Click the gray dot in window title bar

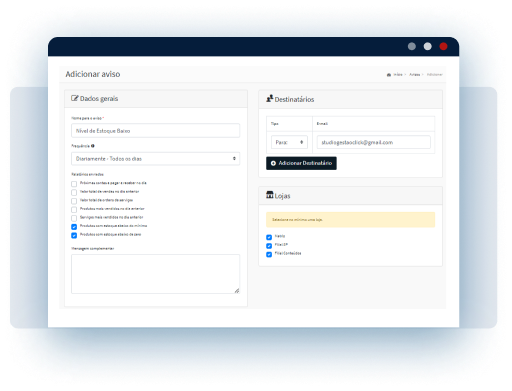pyautogui.click(x=412, y=46)
